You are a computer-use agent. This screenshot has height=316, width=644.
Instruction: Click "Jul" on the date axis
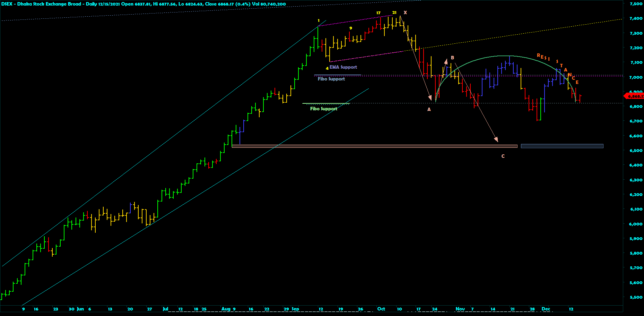coord(165,309)
